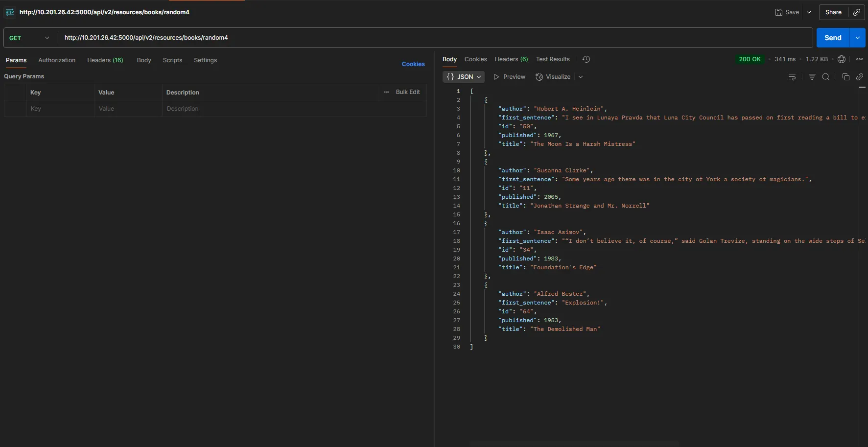
Task: Copy the response body
Action: pyautogui.click(x=846, y=77)
